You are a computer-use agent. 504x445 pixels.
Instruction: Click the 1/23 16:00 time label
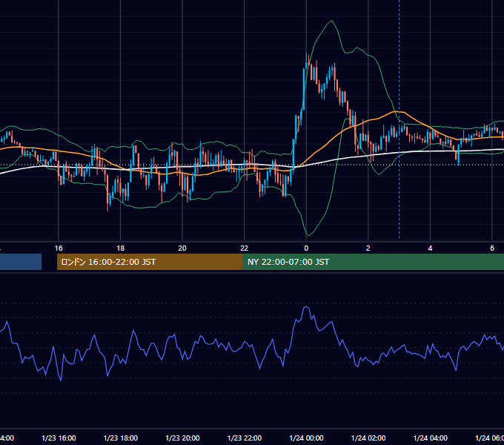[x=59, y=438]
